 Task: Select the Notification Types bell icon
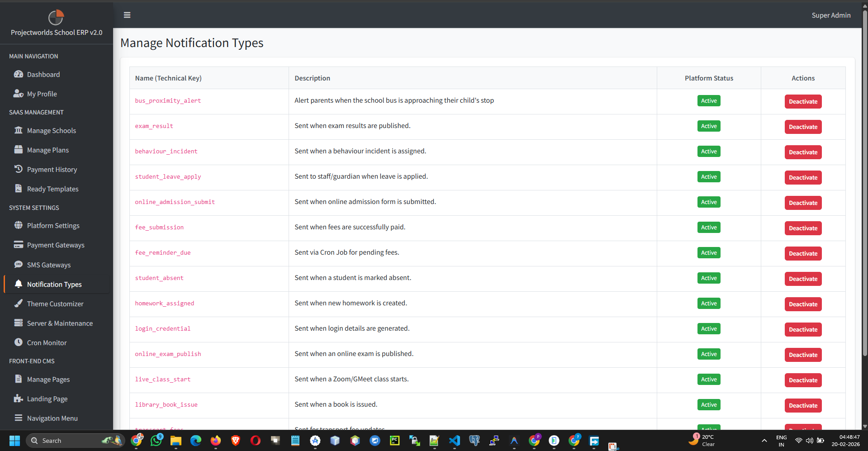click(x=19, y=284)
